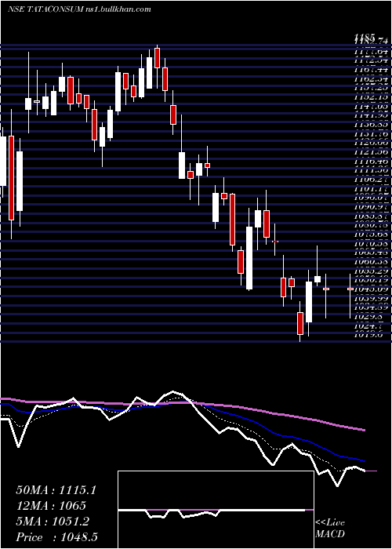Select the 5MA : 1051.2 reading
Screen dimensions: 392x549
click(53, 522)
